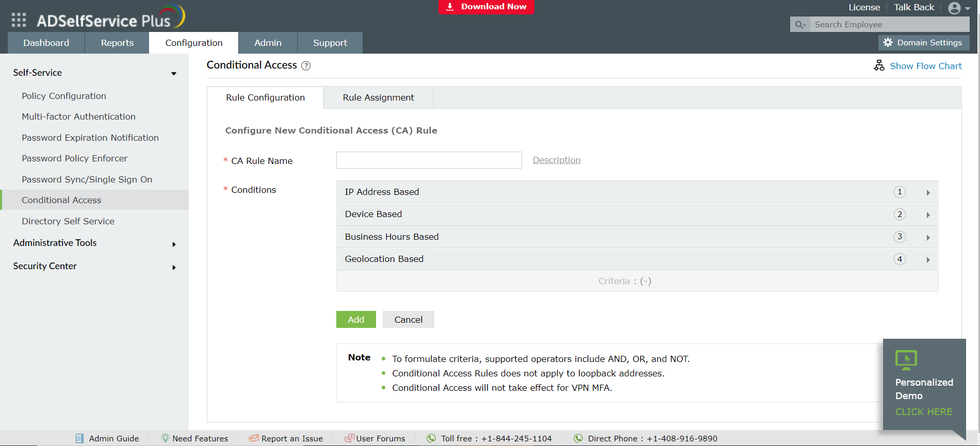Open Domain Settings

click(924, 43)
